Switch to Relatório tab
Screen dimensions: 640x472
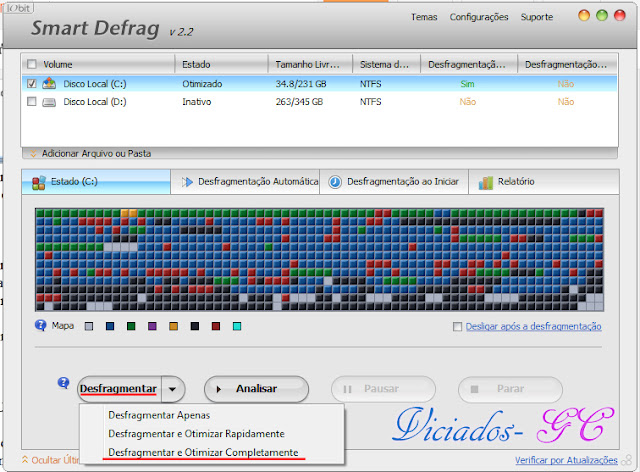[544, 182]
